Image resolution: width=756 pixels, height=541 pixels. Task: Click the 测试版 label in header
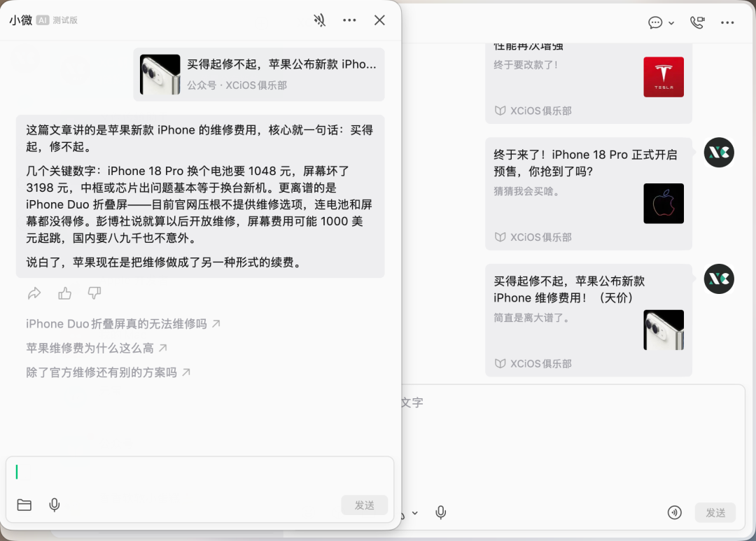65,20
